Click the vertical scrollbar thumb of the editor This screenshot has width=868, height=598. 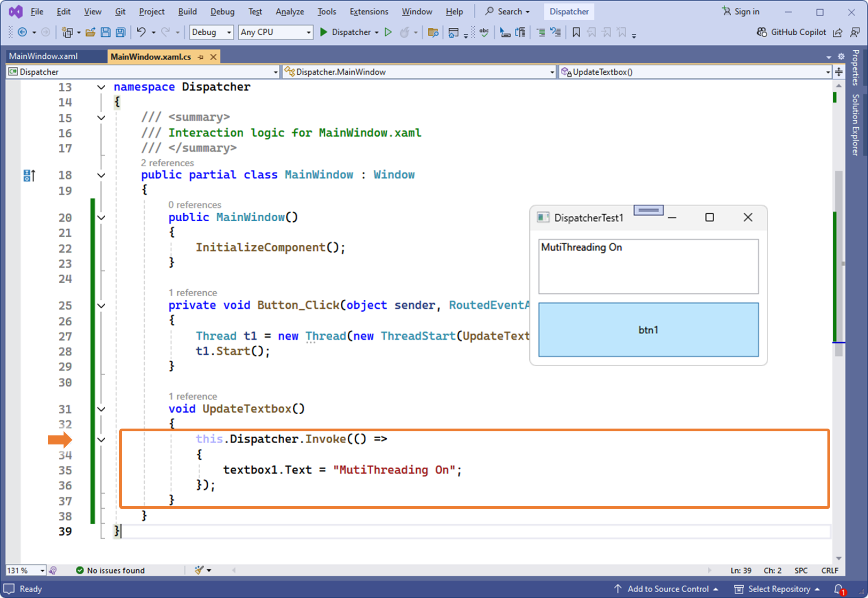coord(839,263)
